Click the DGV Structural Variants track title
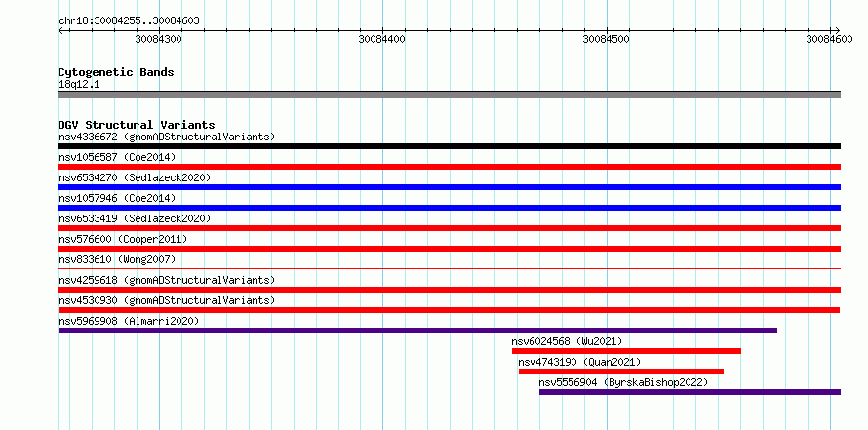Viewport: 868px width, 430px height. [x=137, y=125]
